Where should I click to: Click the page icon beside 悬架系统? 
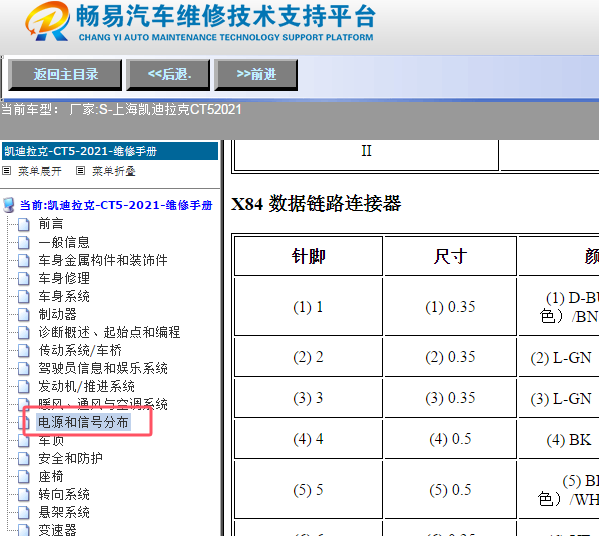(x=24, y=513)
